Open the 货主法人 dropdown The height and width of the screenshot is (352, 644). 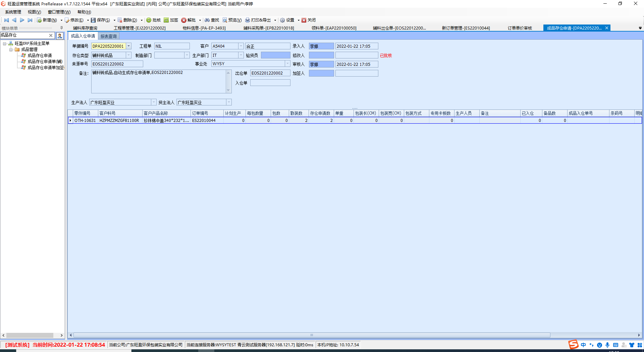[229, 102]
